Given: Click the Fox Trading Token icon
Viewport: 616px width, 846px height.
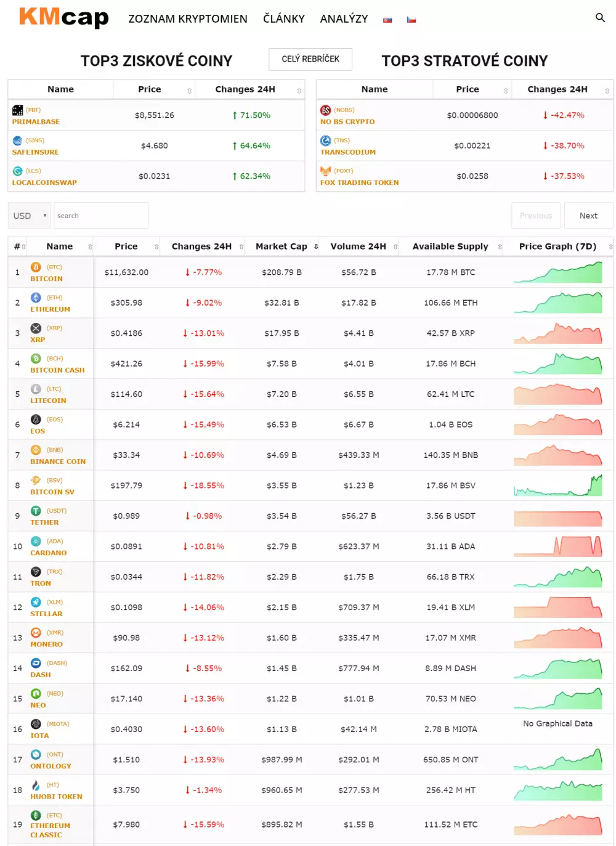Looking at the screenshot, I should pos(325,171).
